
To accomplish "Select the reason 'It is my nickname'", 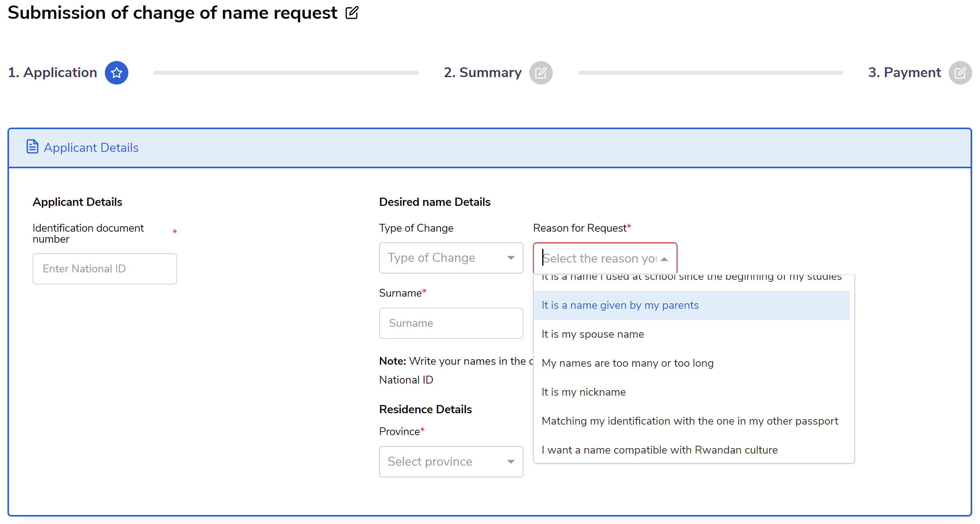I will pos(583,392).
